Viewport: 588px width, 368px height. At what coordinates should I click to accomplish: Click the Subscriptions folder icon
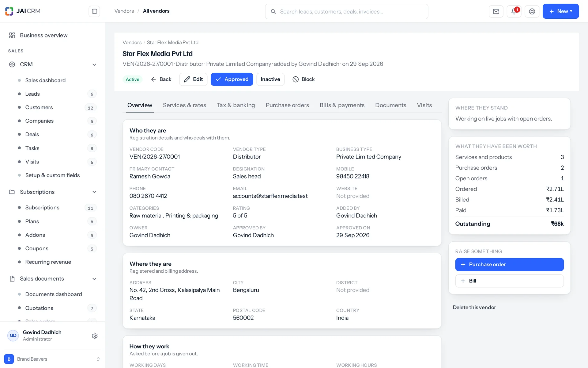(12, 192)
